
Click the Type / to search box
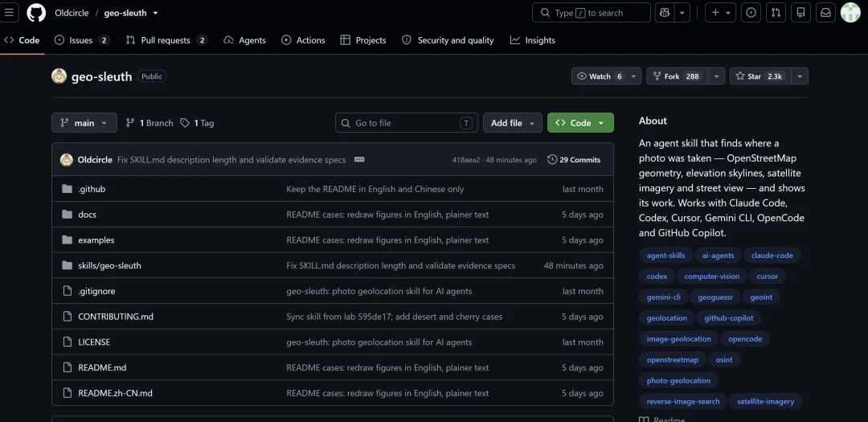592,12
